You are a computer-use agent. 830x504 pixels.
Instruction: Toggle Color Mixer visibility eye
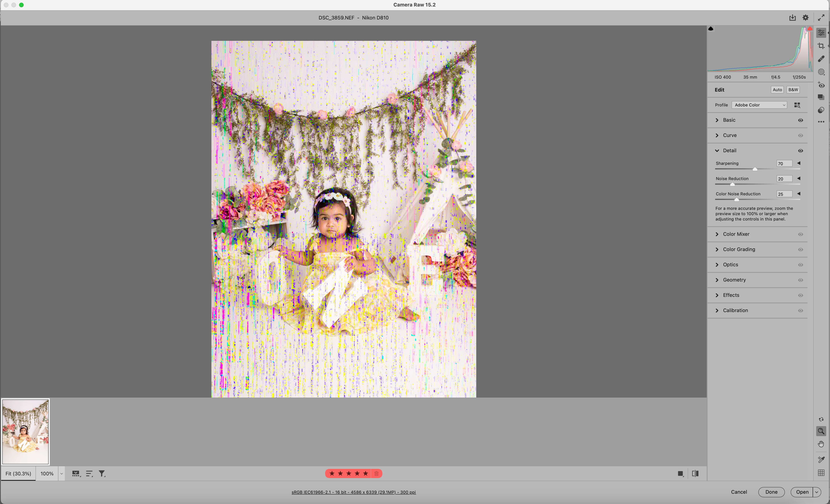point(800,234)
